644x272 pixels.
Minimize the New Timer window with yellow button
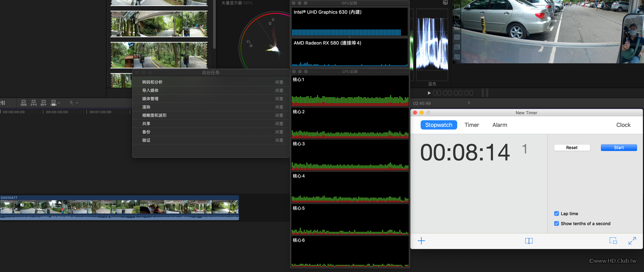[x=422, y=113]
